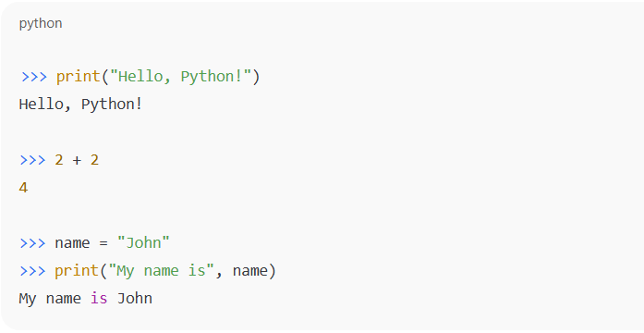The image size is (644, 333).
Task: Click the last >>> prompt before print
Action: pos(33,270)
